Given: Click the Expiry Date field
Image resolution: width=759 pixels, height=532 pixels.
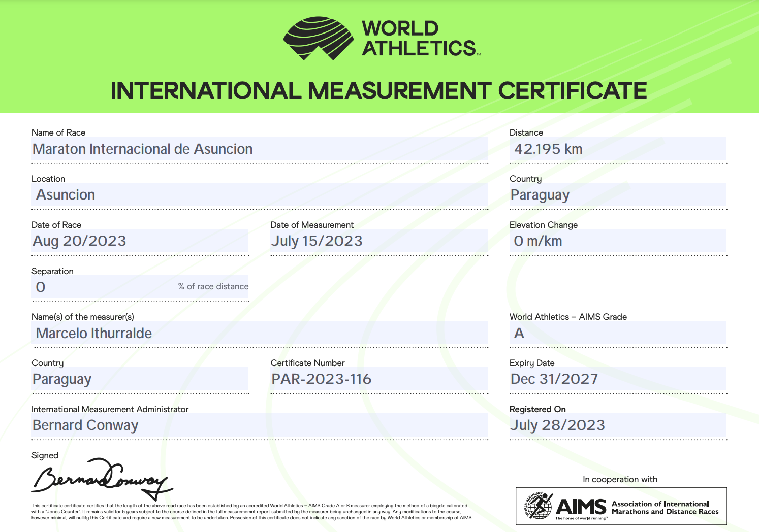Looking at the screenshot, I should coord(618,380).
